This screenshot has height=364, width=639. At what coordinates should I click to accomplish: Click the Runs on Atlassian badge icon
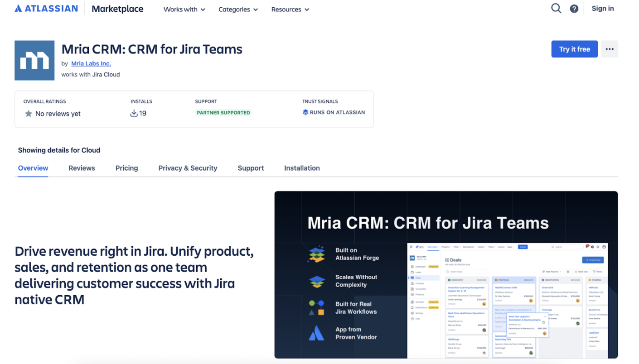pos(305,112)
